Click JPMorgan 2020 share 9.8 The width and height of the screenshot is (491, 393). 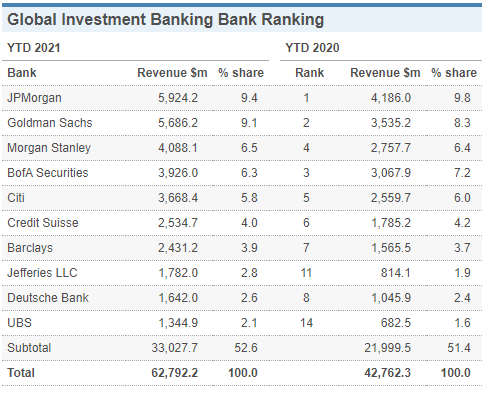pyautogui.click(x=462, y=98)
